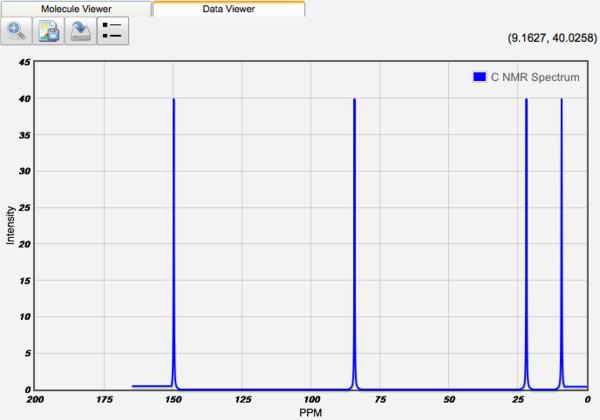The width and height of the screenshot is (600, 420).
Task: Switch to the Molecule Viewer tab
Action: [75, 8]
